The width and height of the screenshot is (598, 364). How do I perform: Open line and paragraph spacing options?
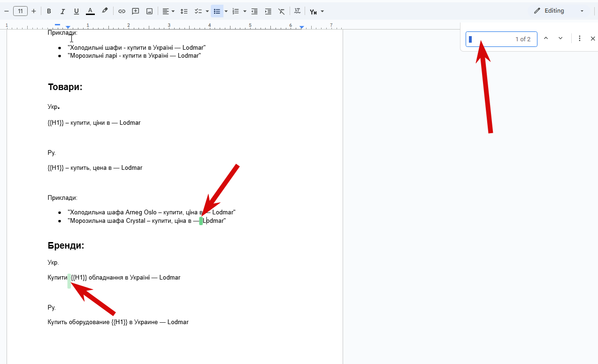point(184,11)
